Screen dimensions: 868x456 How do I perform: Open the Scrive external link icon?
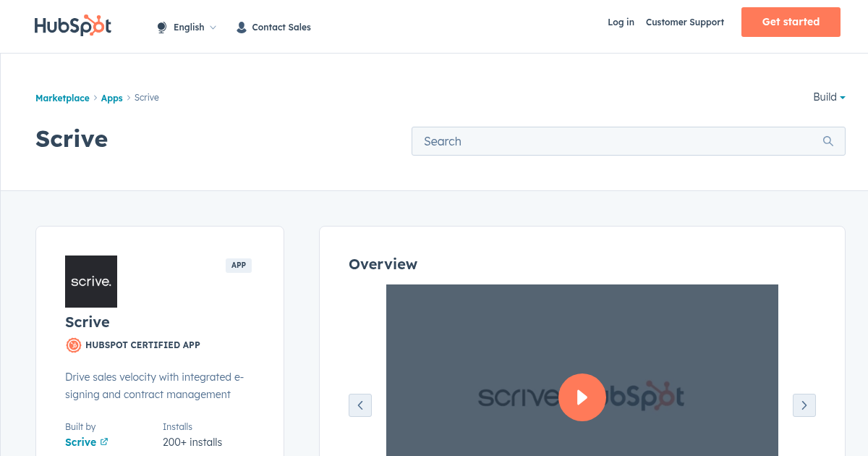[x=103, y=442]
